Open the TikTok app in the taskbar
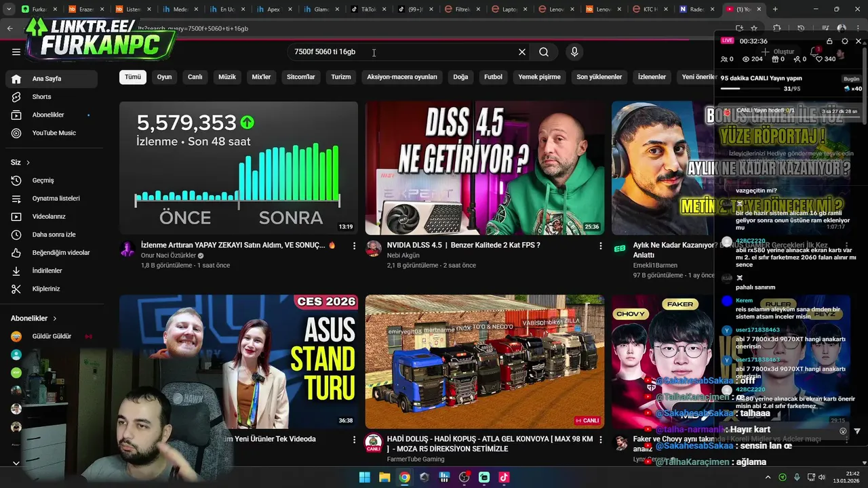868x488 pixels. 504,477
